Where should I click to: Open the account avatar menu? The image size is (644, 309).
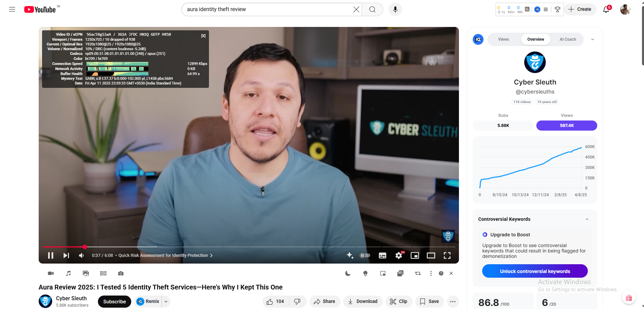(625, 9)
